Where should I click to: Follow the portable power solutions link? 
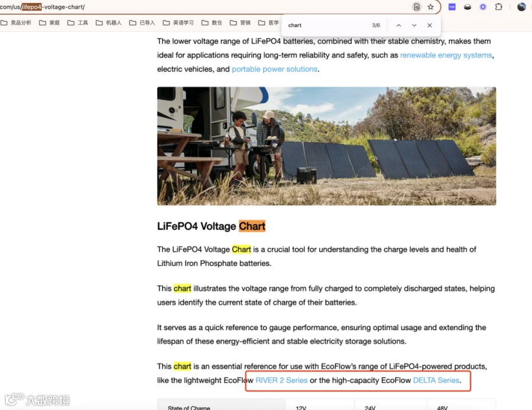[x=274, y=69]
